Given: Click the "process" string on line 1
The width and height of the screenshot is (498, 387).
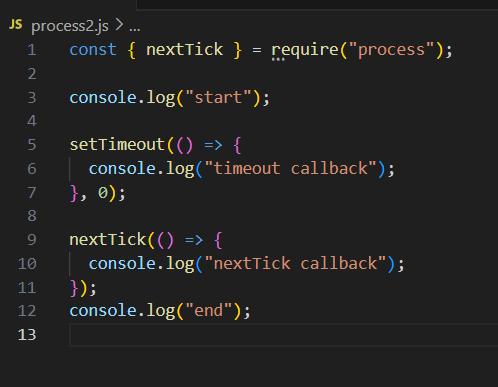Looking at the screenshot, I should [x=391, y=50].
